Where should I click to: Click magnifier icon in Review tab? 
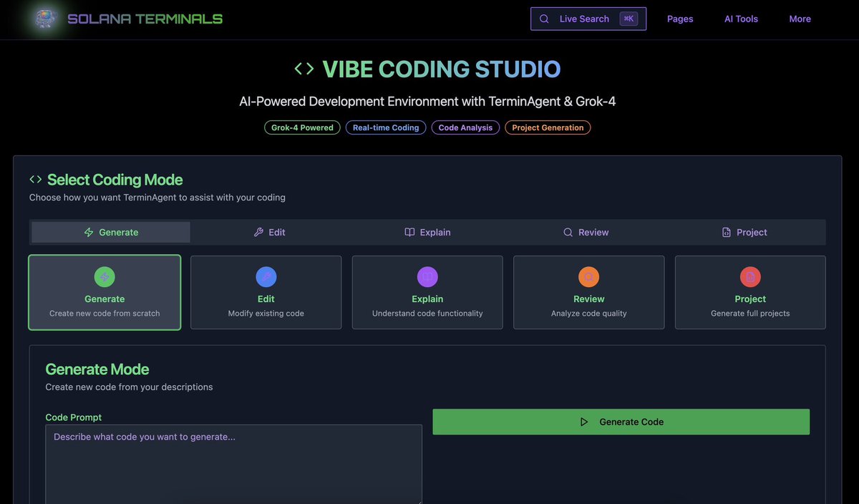[568, 232]
